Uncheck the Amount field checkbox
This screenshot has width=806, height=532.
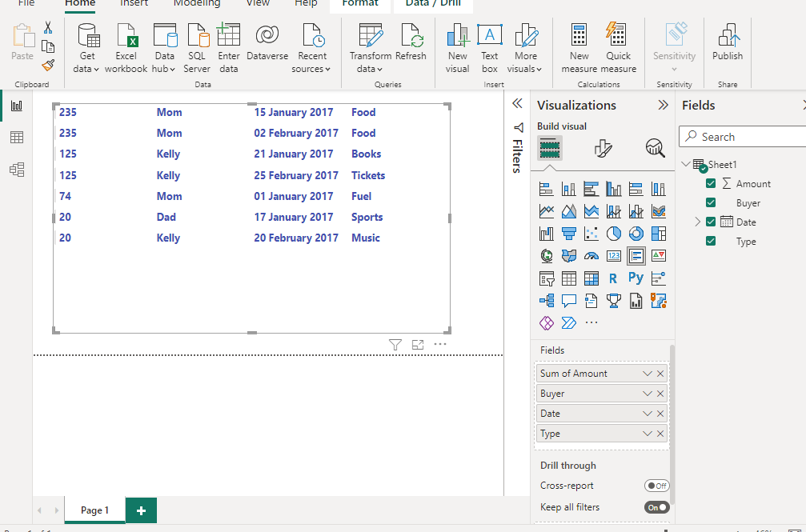tap(711, 183)
